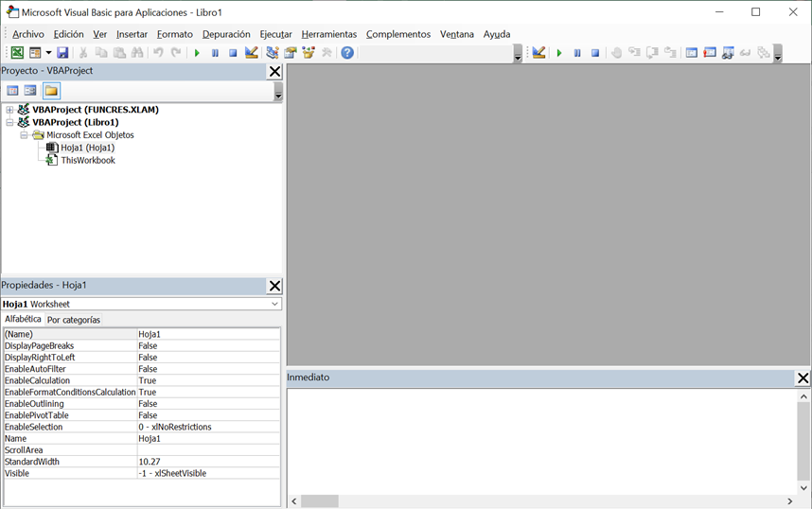Open the Immediate Window toolbar icon
The image size is (812, 509).
(710, 52)
